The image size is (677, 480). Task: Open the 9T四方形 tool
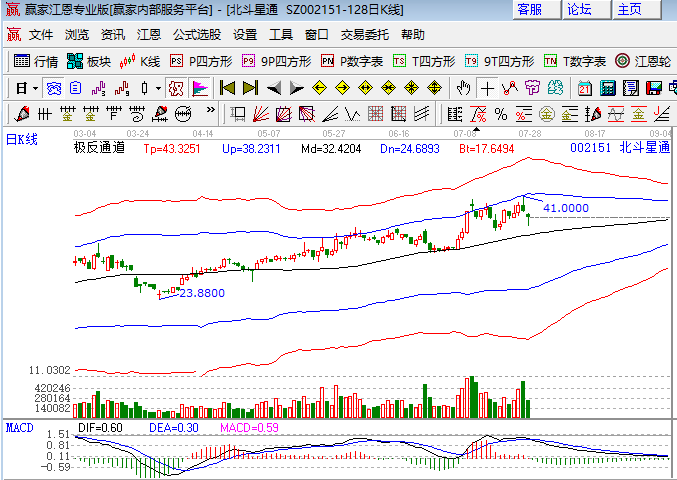click(499, 62)
